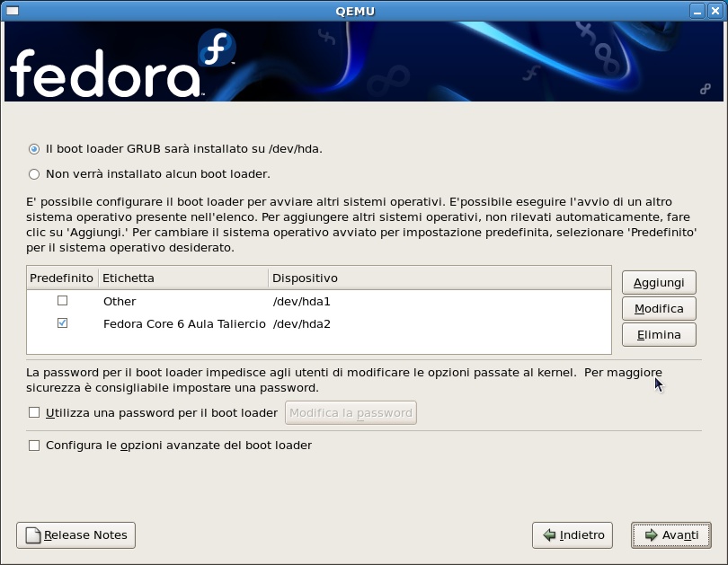
Task: Minimize the QEMU window
Action: point(697,11)
